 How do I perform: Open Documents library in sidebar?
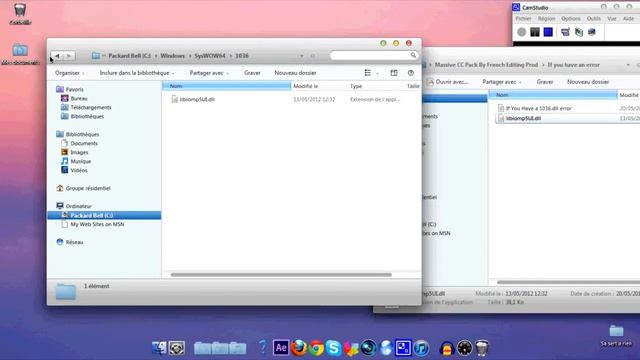(x=84, y=143)
